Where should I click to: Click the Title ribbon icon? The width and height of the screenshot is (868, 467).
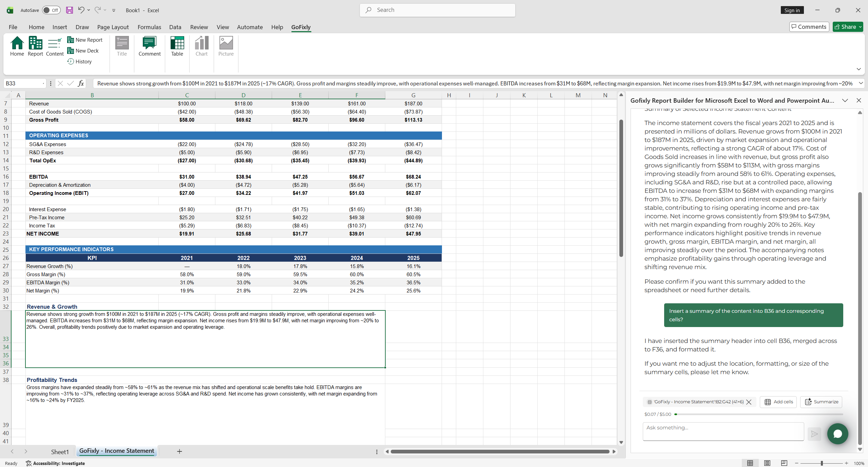122,46
